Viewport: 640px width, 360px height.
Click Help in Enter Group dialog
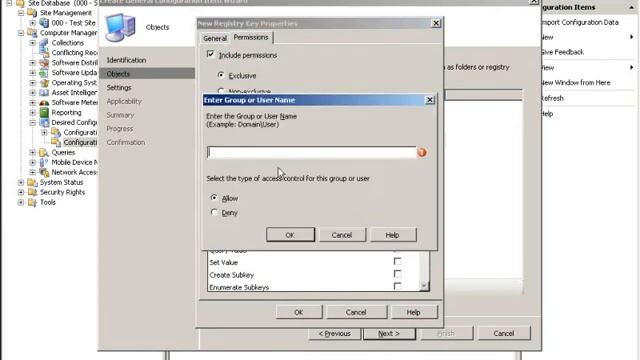393,235
